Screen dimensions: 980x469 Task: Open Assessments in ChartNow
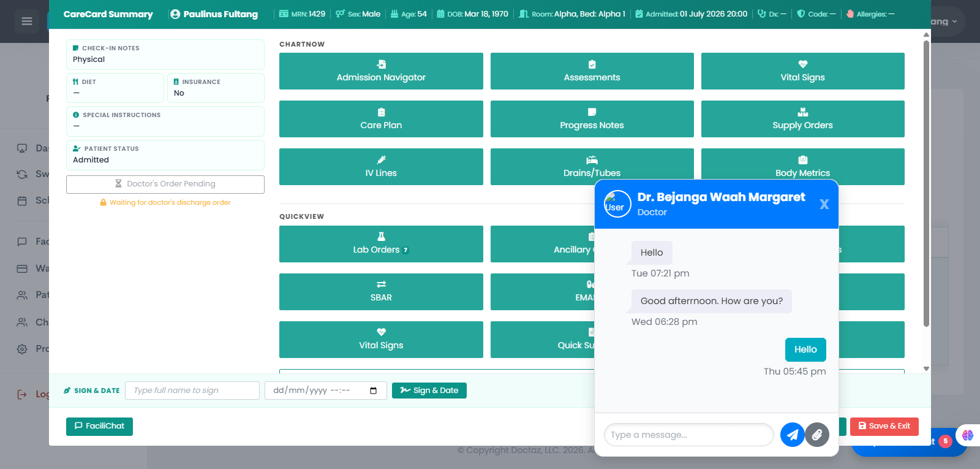pos(592,71)
